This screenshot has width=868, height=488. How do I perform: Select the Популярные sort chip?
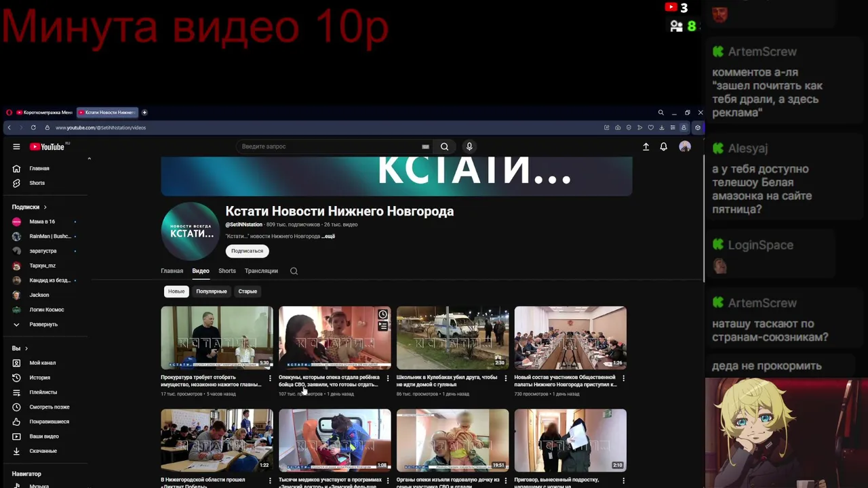coord(212,291)
